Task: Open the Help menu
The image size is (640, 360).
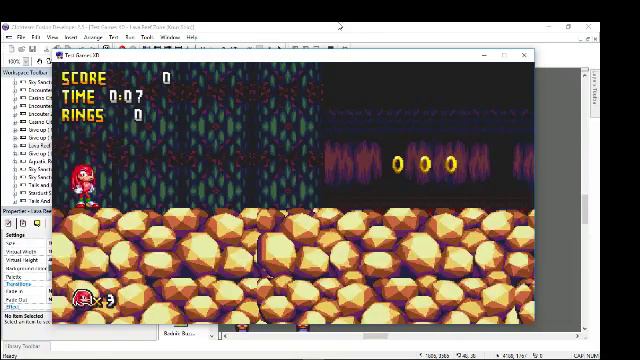Action: point(192,37)
